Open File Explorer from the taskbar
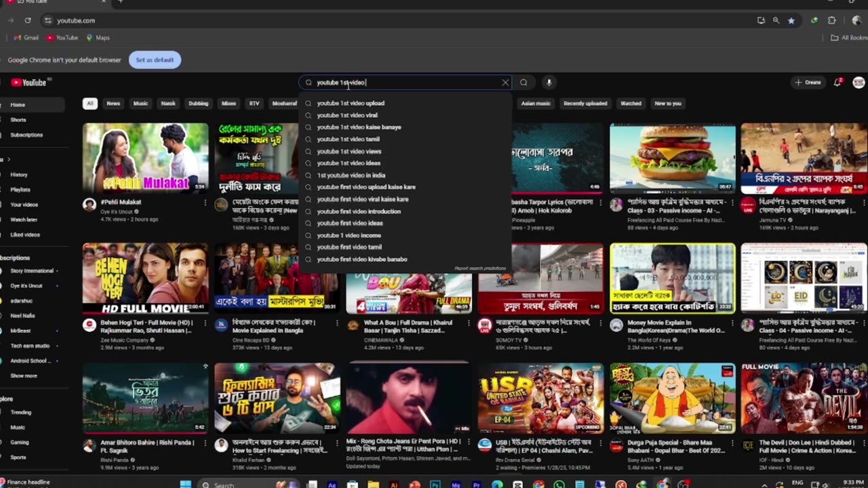 [374, 485]
